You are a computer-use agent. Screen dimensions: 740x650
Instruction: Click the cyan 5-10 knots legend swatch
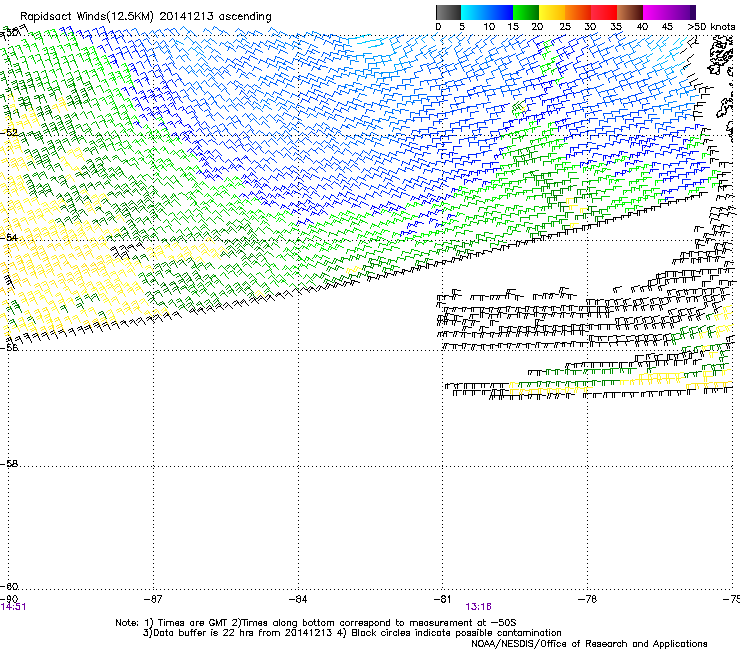[474, 12]
